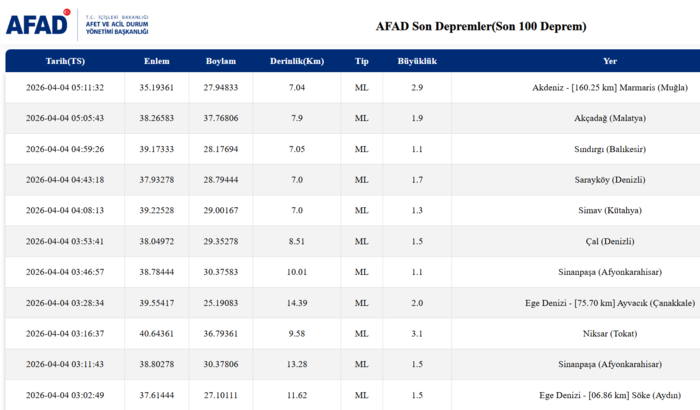The height and width of the screenshot is (410, 700).
Task: Click latitude value 35.19361
Action: tap(157, 88)
